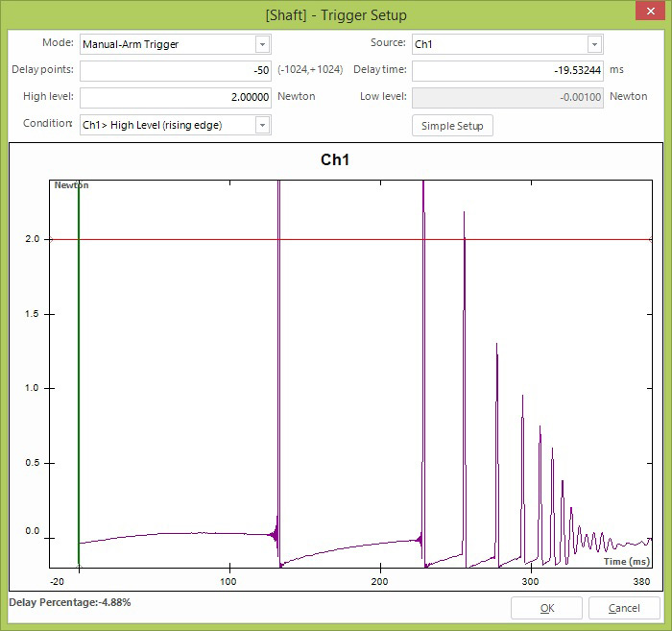Click the Time (ms) axis label
Image resolution: width=672 pixels, height=631 pixels.
[627, 561]
